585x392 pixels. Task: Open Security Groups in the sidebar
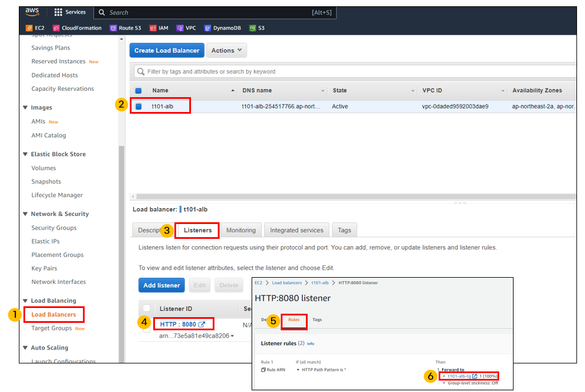tap(54, 227)
